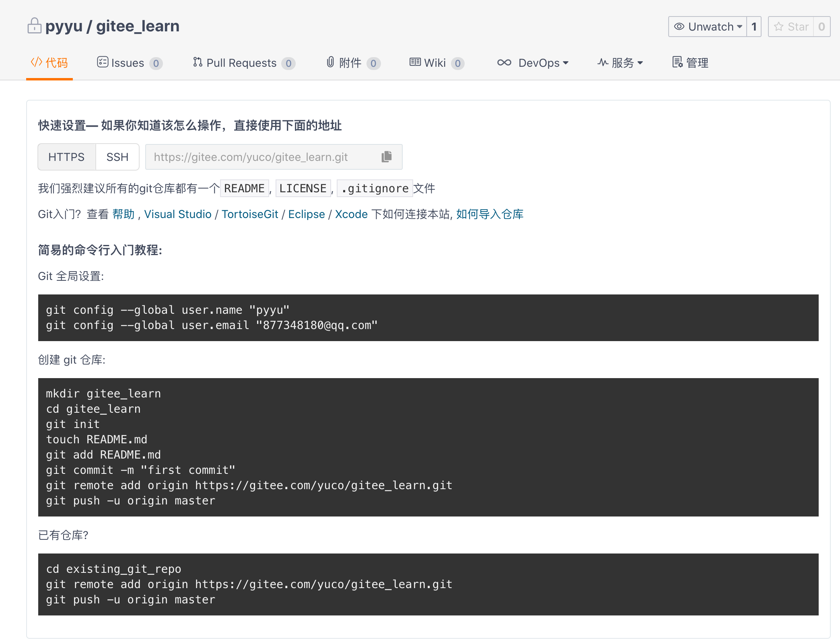Open the 帮助 help link

click(123, 214)
